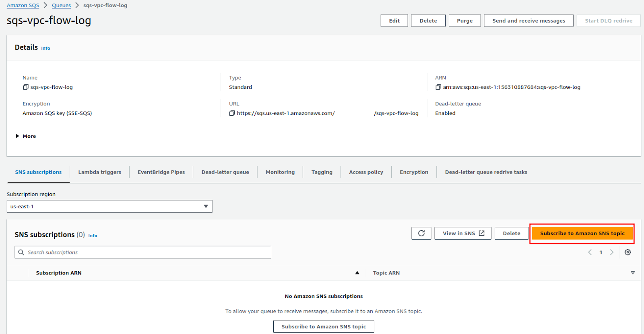
Task: Select the Standard type value
Action: 240,87
